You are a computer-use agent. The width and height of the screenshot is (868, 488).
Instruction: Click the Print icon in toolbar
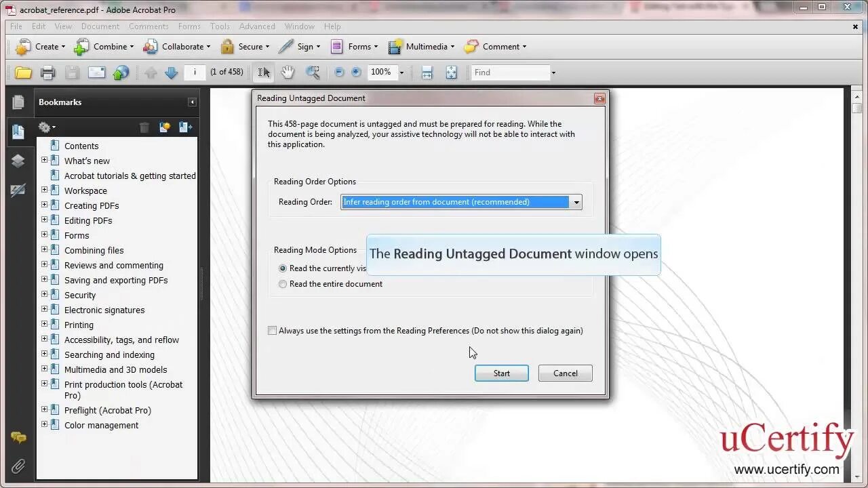(x=47, y=73)
